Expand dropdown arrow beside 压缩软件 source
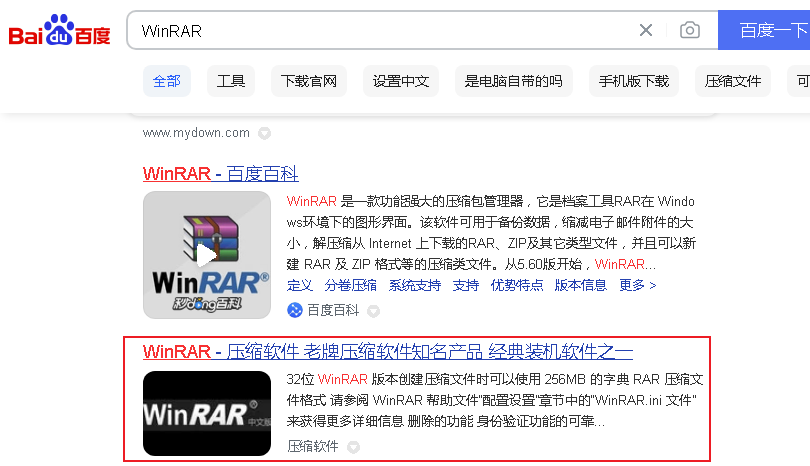Image resolution: width=810 pixels, height=466 pixels. 353,447
